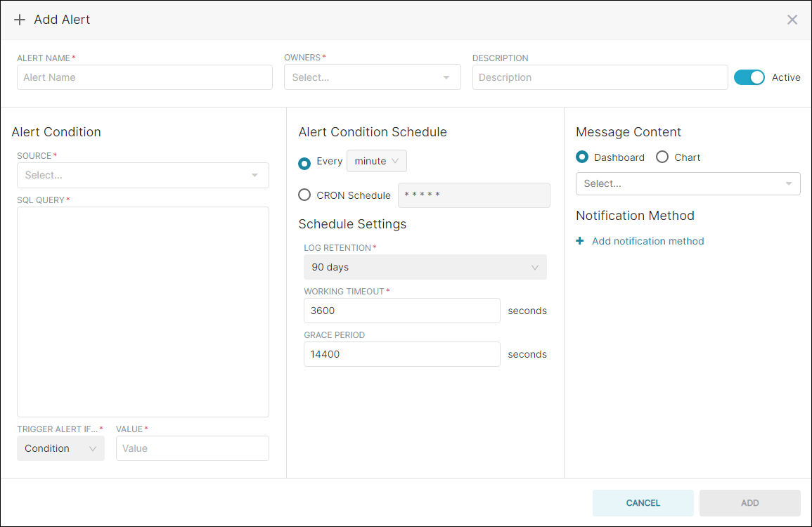This screenshot has height=527, width=812.
Task: Select the Every schedule radio button
Action: [x=304, y=162]
